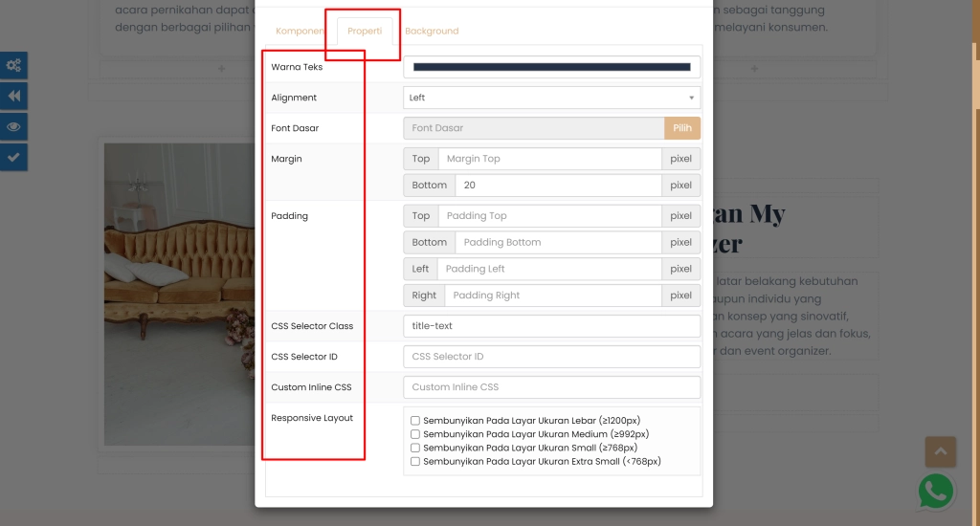
Task: Click the Padding Right input field
Action: coord(552,296)
